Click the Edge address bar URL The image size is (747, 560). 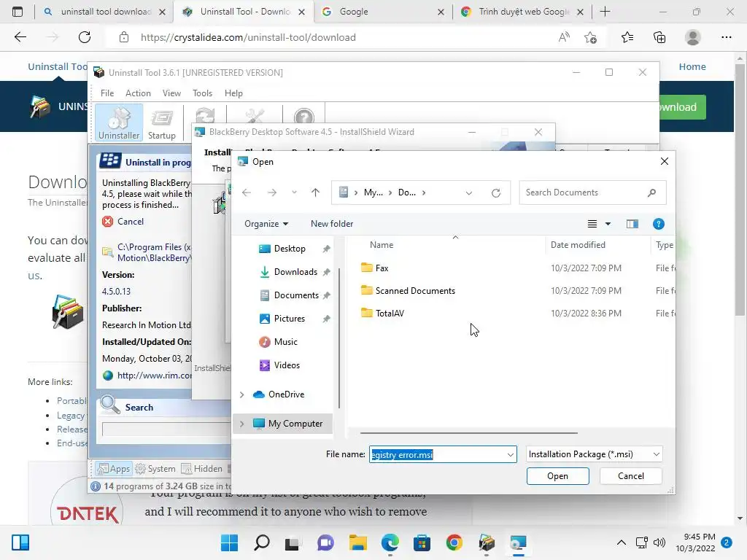coord(248,37)
